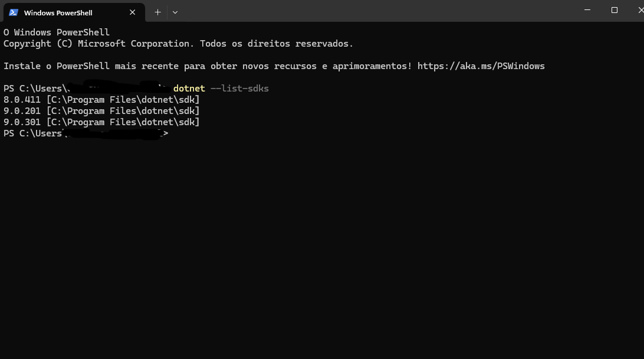Click the word dotnet in the command
The width and height of the screenshot is (644, 359).
pyautogui.click(x=189, y=89)
